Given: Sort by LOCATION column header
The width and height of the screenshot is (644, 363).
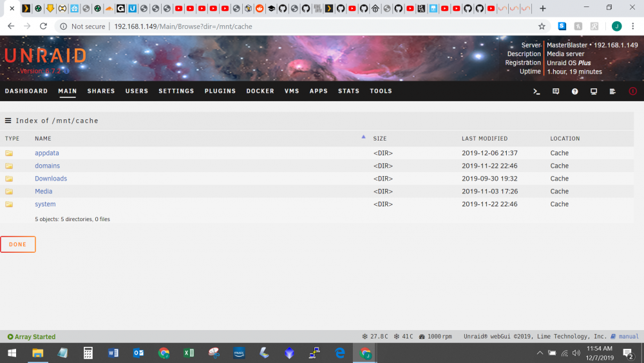Looking at the screenshot, I should click(565, 139).
